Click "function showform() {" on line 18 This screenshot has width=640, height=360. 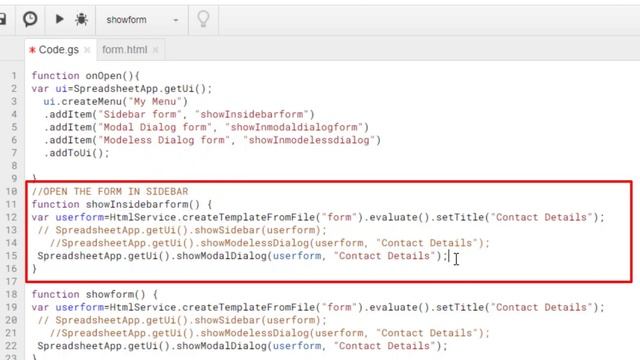tap(95, 294)
